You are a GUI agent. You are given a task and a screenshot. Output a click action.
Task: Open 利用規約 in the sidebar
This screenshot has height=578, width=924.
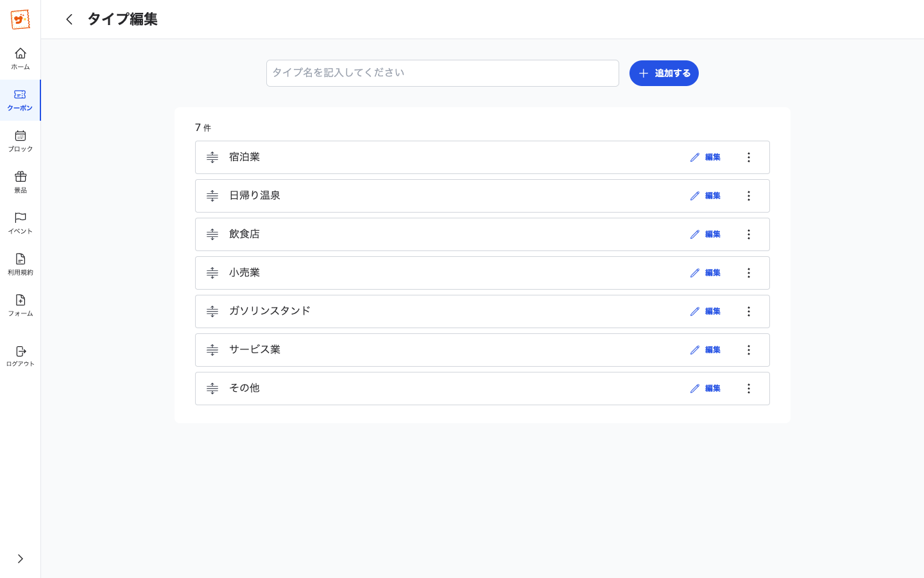click(21, 264)
